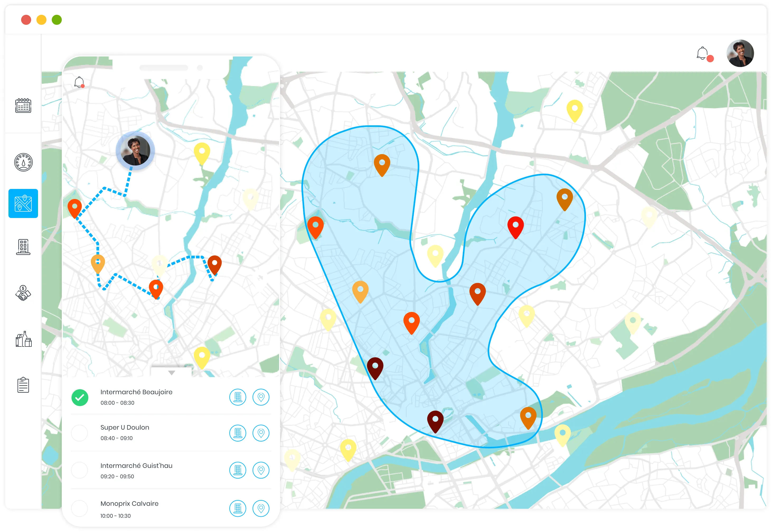Image resolution: width=772 pixels, height=532 pixels.
Task: Open store details for Monoprix Calvaire
Action: pos(237,508)
